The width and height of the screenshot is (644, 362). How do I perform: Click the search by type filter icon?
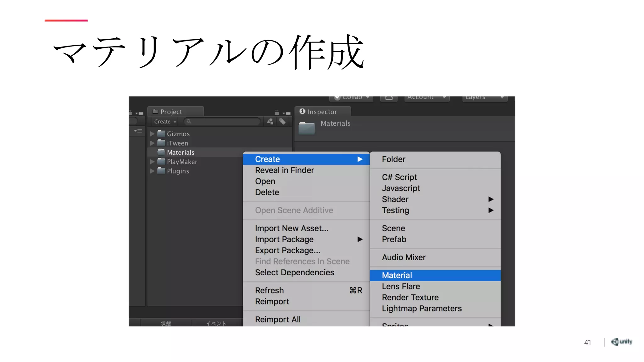pos(270,122)
